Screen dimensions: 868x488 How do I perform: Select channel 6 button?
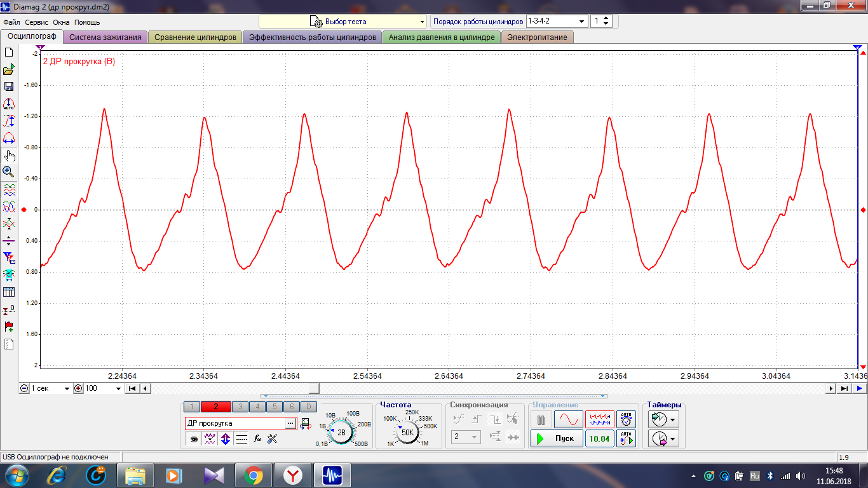tap(291, 407)
